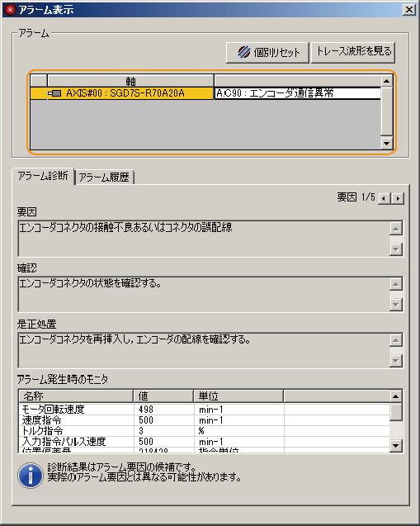This screenshot has width=420, height=526.
Task: Select the 入力指令パルス速度 row
Action: click(204, 442)
